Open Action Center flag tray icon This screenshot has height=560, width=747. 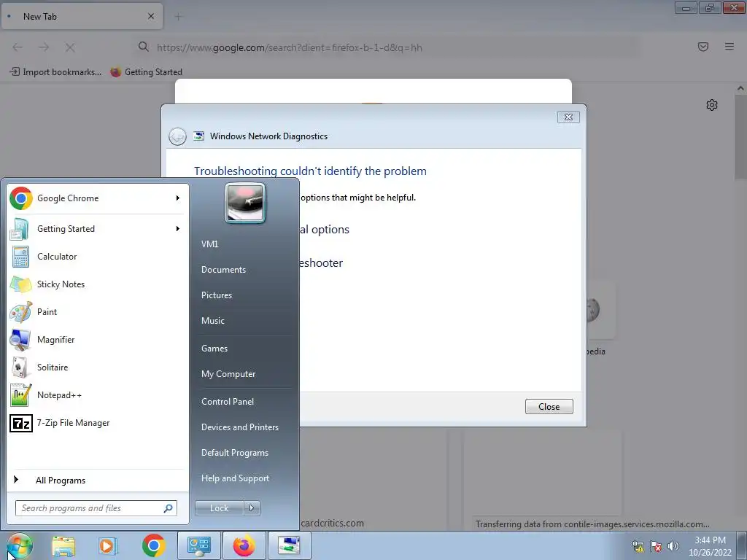(x=656, y=546)
